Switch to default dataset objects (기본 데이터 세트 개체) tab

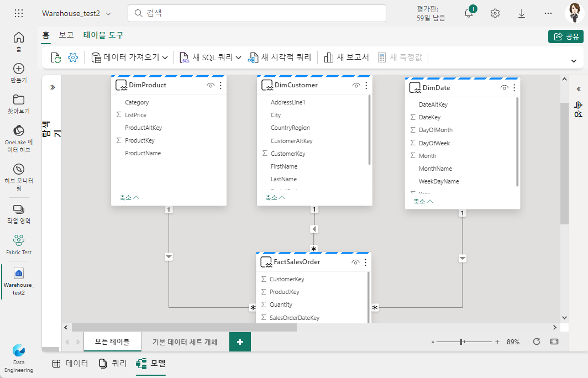coord(185,342)
